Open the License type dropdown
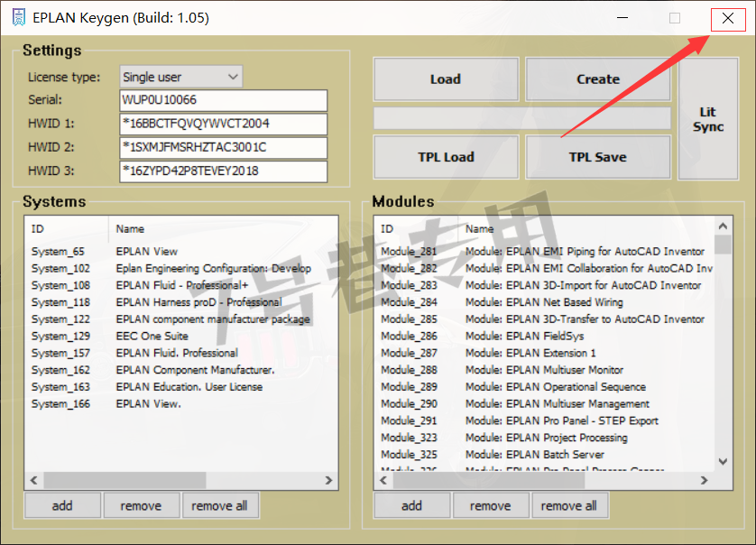Viewport: 756px width, 545px height. [x=180, y=77]
